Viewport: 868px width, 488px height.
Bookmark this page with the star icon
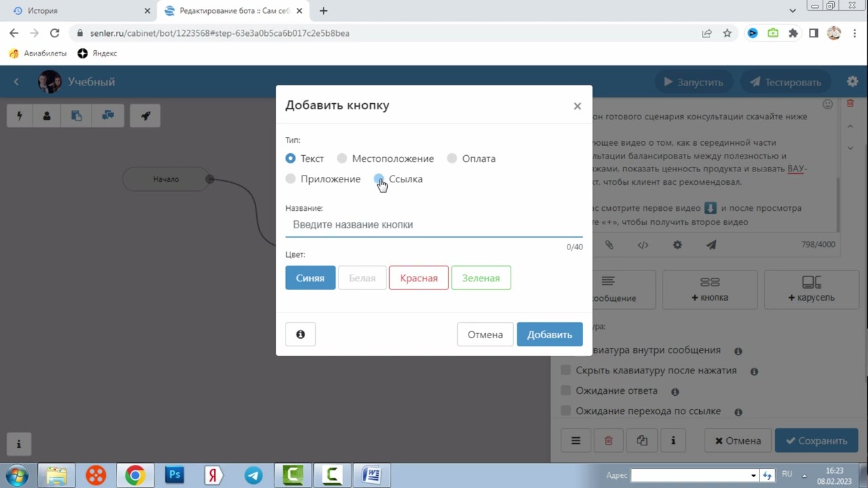tap(727, 33)
